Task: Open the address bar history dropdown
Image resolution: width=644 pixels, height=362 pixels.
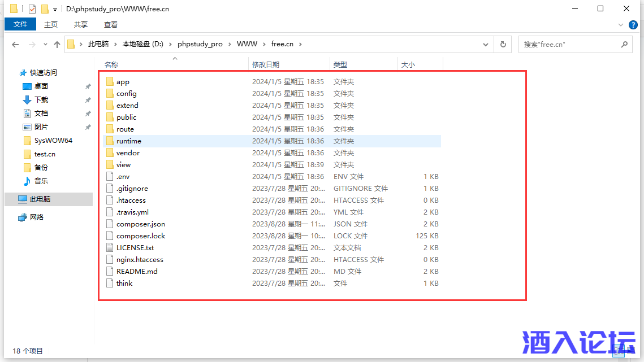Action: click(486, 44)
